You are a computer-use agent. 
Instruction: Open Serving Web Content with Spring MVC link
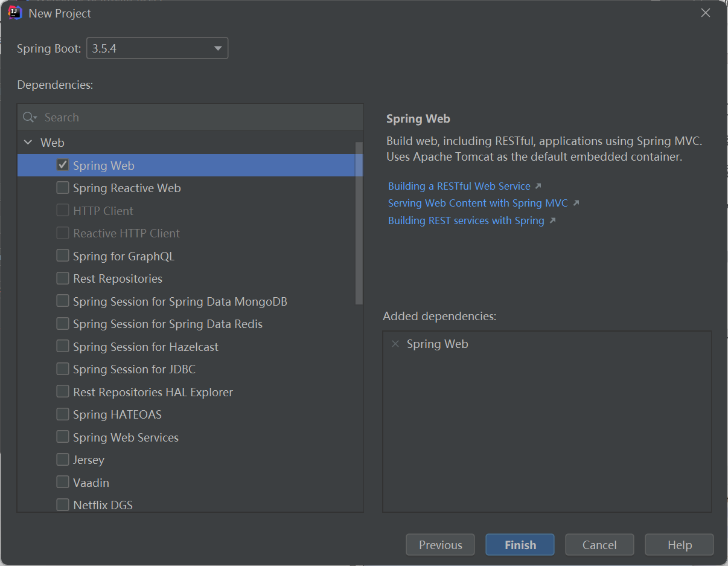tap(478, 203)
